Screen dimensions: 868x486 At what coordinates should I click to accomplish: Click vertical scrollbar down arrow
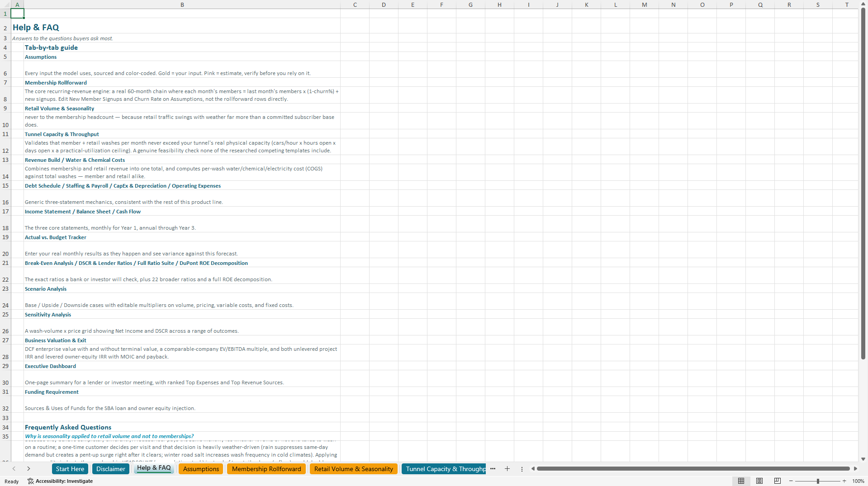point(863,459)
